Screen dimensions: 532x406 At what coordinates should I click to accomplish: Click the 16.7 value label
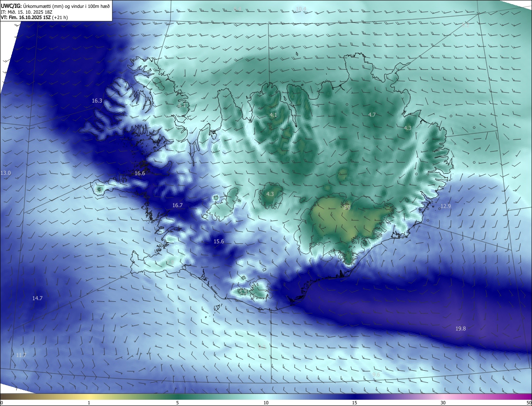coord(177,205)
